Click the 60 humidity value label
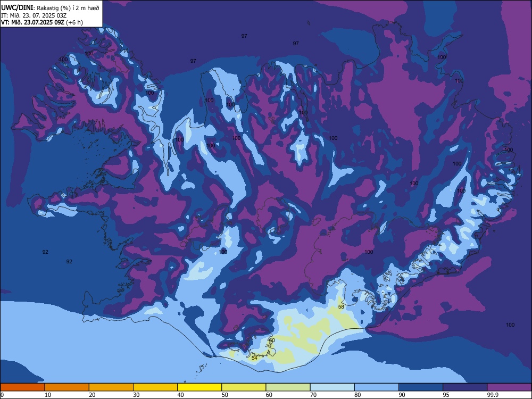532x399 pixels. pyautogui.click(x=272, y=340)
